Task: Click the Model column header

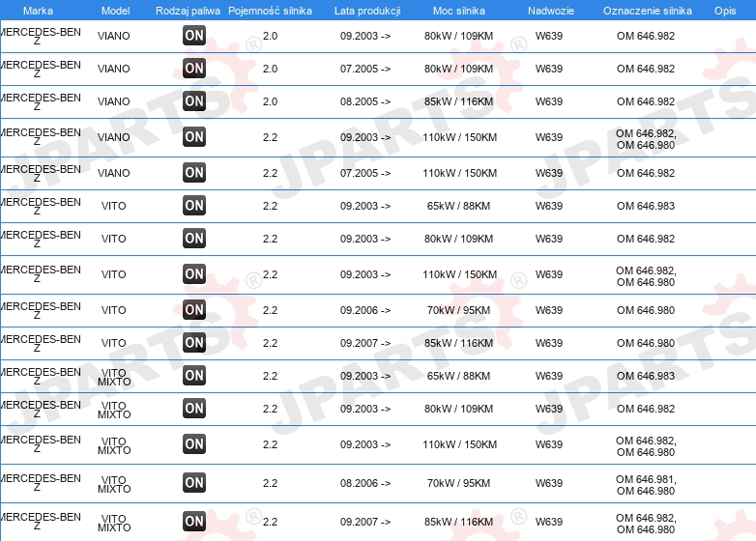Action: 115,11
